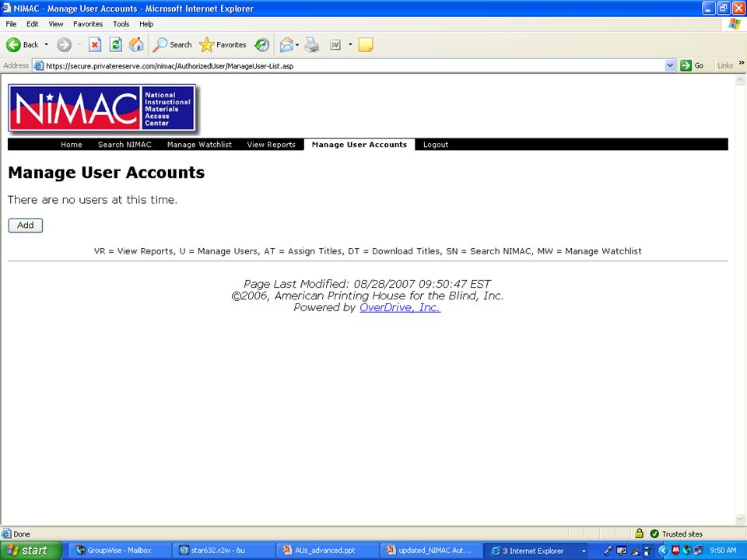
Task: Click the padlock security status icon
Action: pos(640,534)
